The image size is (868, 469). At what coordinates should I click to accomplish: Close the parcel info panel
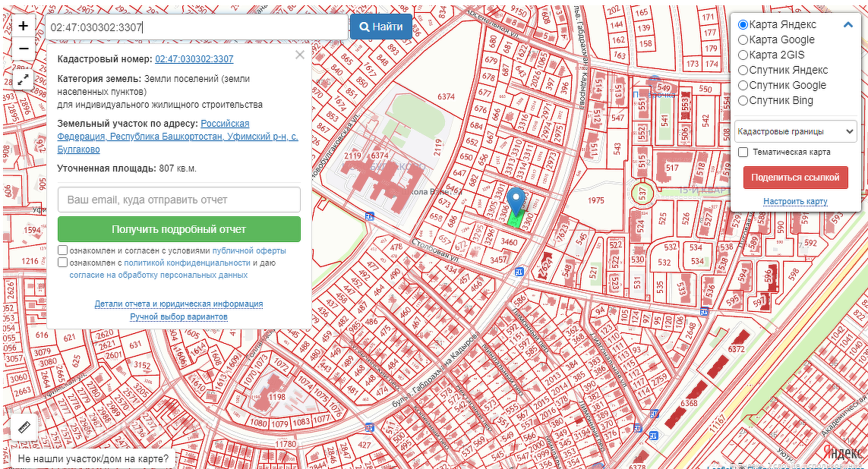299,55
